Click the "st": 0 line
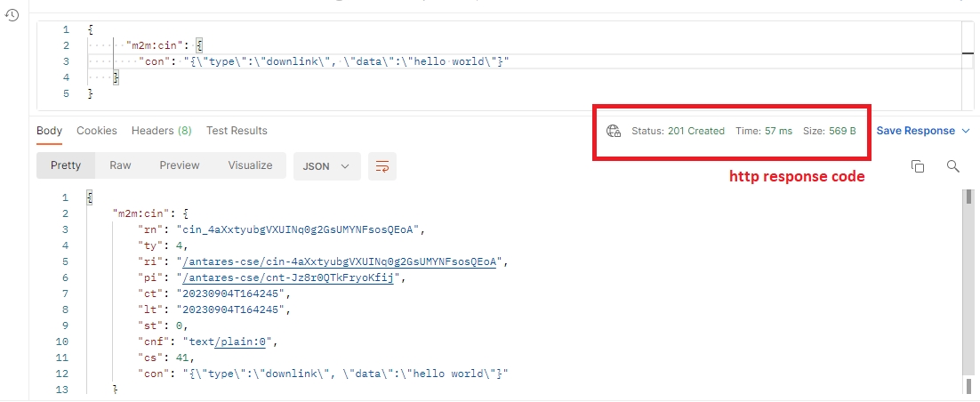This screenshot has height=402, width=980. tap(163, 326)
